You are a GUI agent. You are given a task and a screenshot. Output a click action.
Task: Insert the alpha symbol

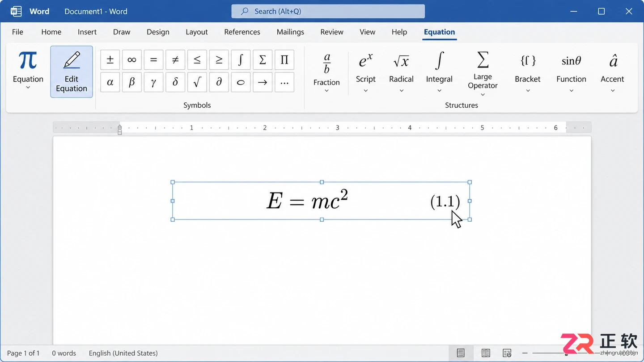pyautogui.click(x=110, y=82)
